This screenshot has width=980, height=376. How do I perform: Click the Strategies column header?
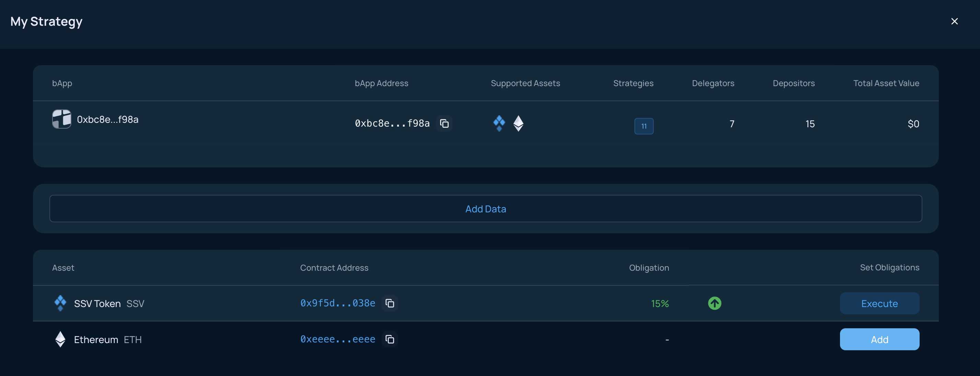pos(633,83)
